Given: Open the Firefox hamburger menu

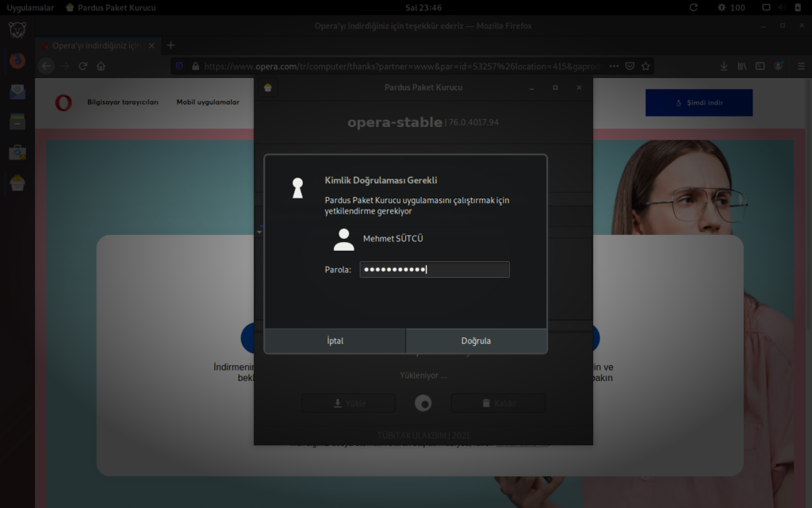Looking at the screenshot, I should coord(801,67).
